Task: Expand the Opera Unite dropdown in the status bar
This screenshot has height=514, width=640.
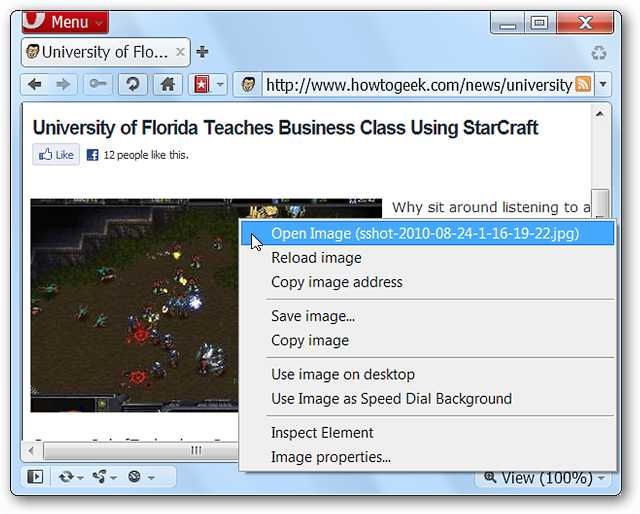Action: point(113,477)
